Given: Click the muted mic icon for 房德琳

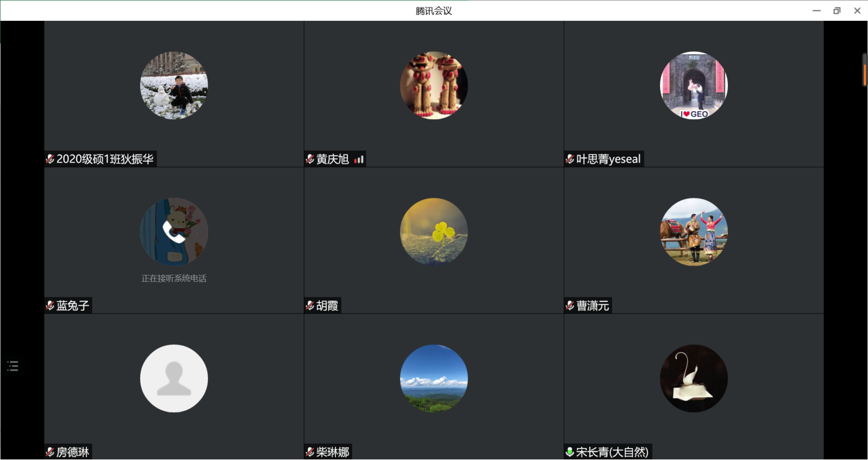Looking at the screenshot, I should pyautogui.click(x=50, y=452).
